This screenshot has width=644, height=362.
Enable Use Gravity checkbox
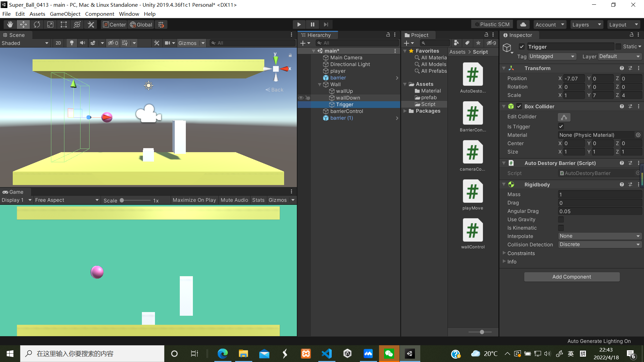tap(561, 220)
